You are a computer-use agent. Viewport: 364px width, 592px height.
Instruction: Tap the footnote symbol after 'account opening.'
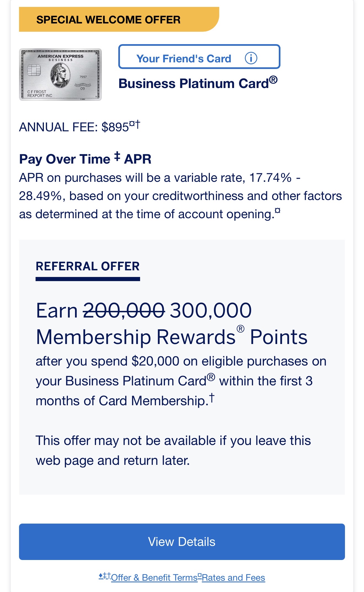[x=278, y=211]
